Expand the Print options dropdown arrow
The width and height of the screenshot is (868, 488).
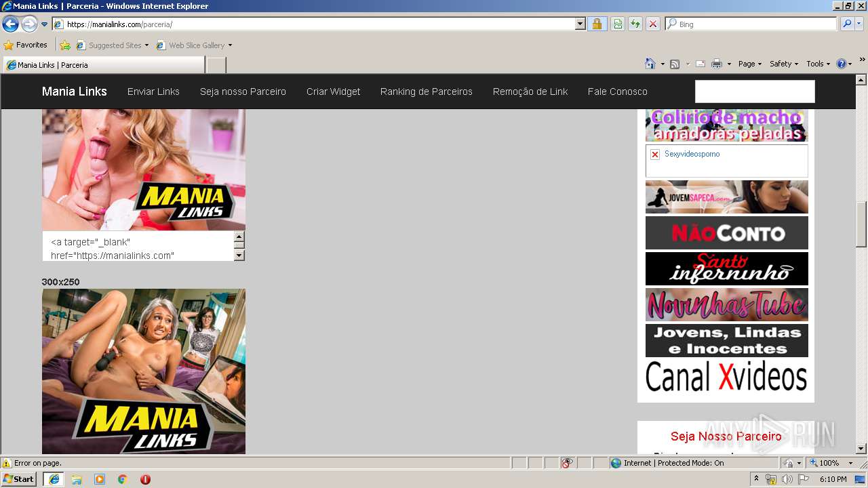(x=729, y=64)
